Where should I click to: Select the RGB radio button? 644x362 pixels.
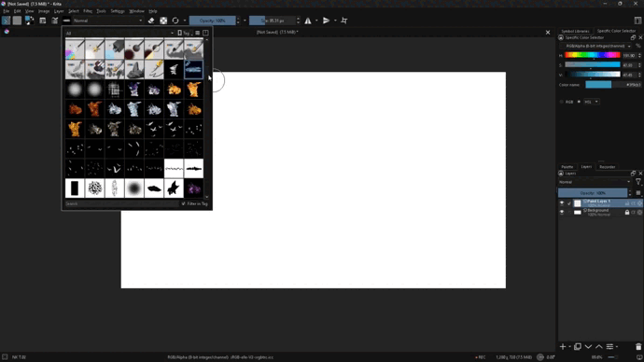(562, 102)
